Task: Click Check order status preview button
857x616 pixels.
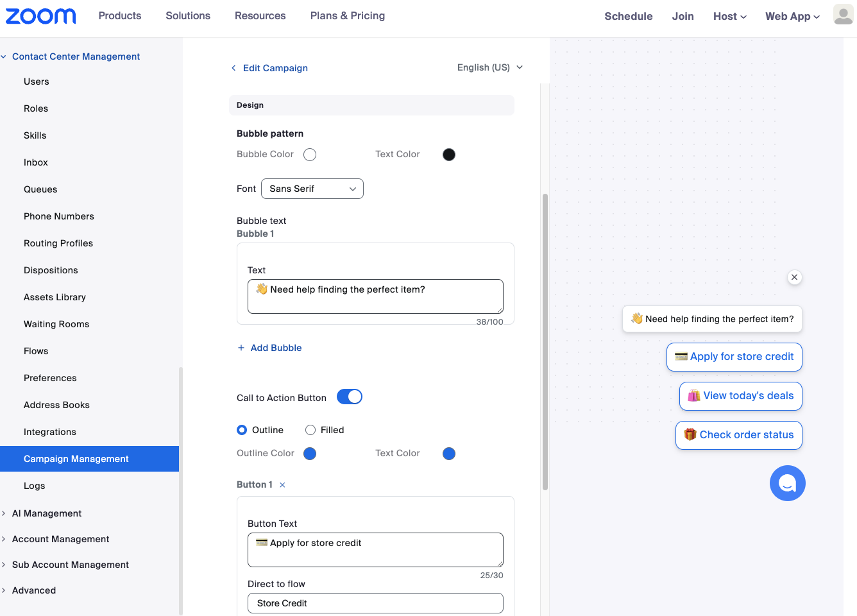Action: (x=738, y=435)
